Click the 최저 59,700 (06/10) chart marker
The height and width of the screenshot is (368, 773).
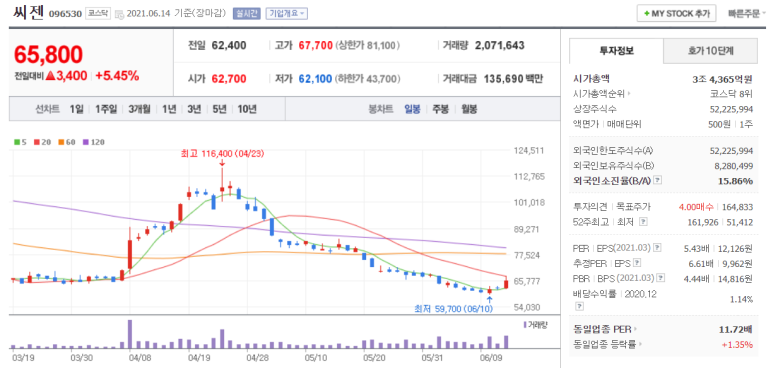454,309
